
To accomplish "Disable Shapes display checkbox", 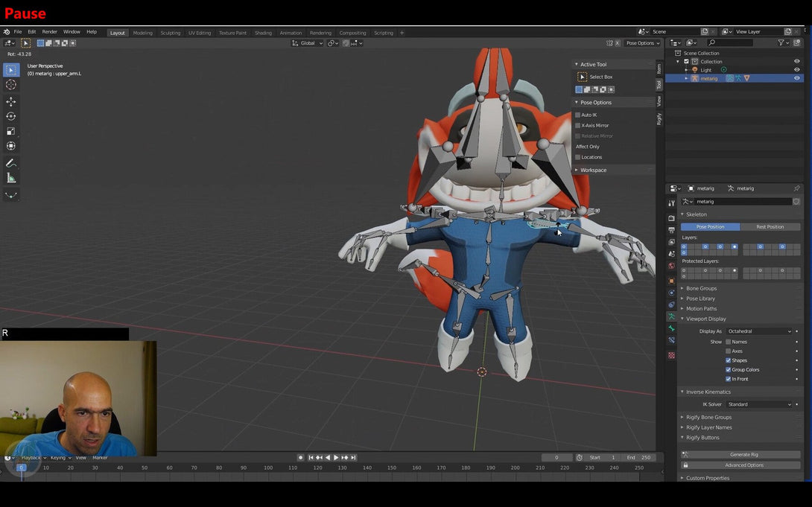I will pyautogui.click(x=728, y=360).
